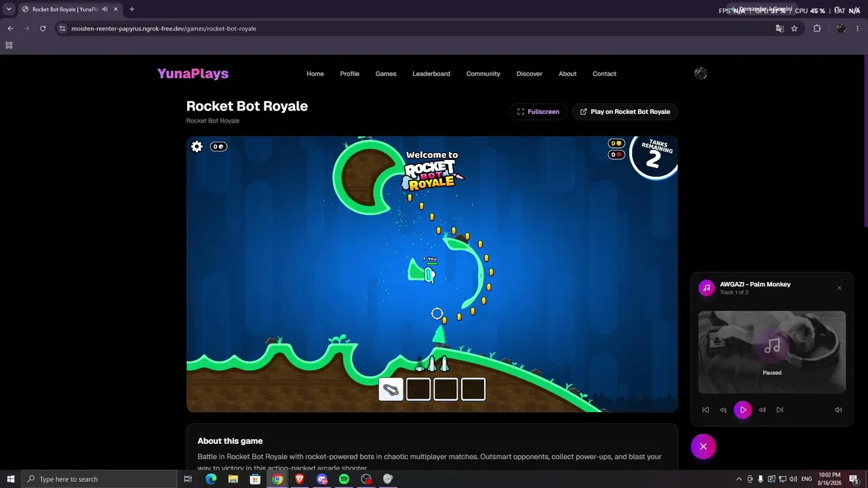Open Brave browser from taskbar
The height and width of the screenshot is (488, 868).
(x=300, y=479)
